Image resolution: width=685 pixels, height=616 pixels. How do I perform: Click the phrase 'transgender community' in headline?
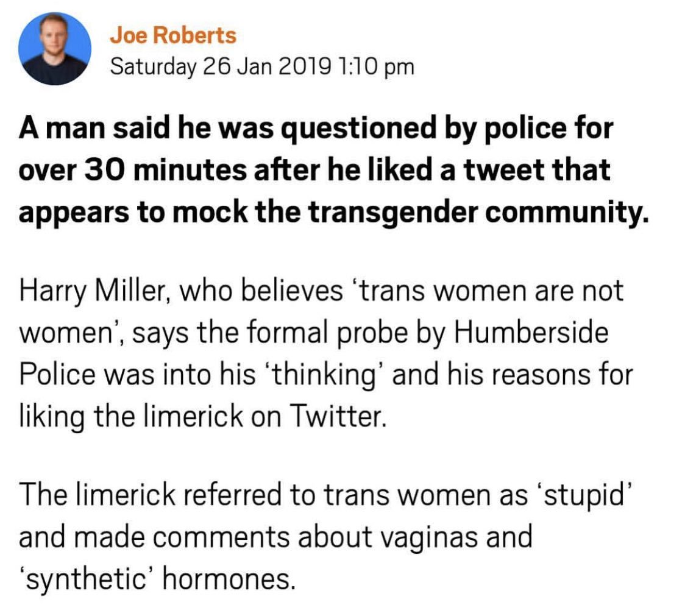(x=477, y=212)
